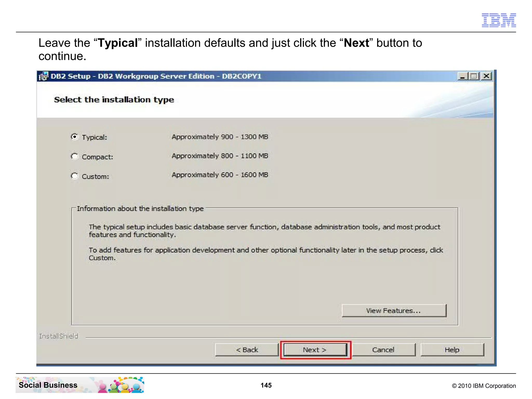Click the InstallShield label
This screenshot has width=532, height=399.
[x=59, y=336]
